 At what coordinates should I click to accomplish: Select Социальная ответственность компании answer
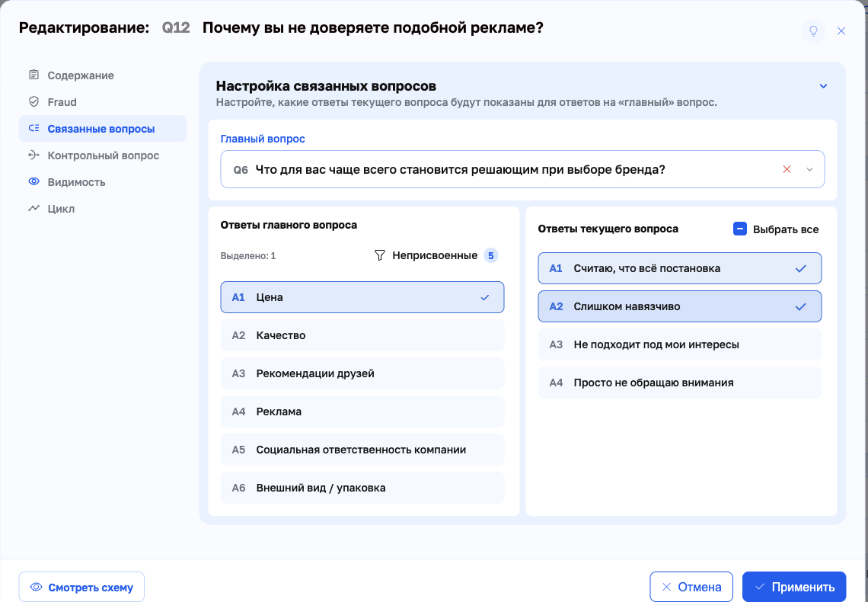pyautogui.click(x=362, y=450)
